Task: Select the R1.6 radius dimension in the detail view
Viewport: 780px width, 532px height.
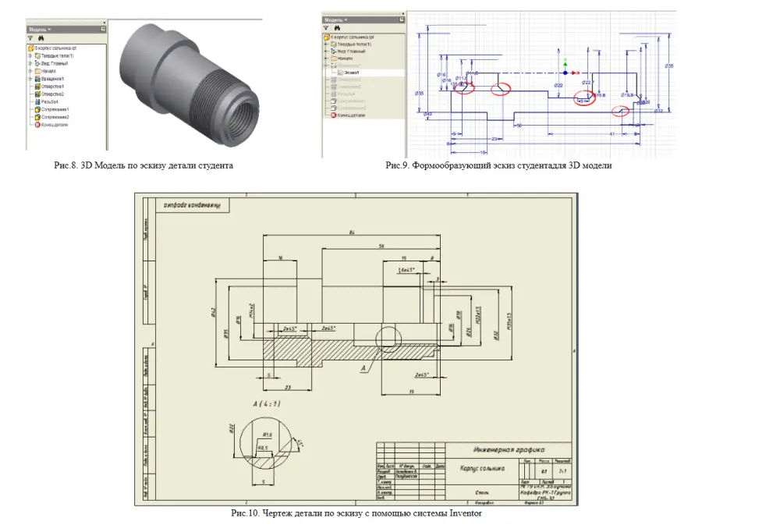Action: pos(267,435)
